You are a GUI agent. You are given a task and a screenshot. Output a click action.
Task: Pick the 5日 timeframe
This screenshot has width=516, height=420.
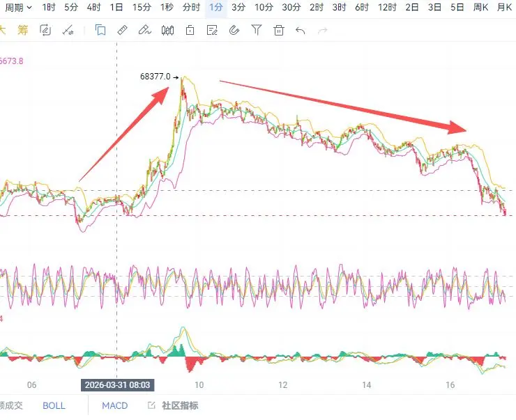(x=457, y=7)
